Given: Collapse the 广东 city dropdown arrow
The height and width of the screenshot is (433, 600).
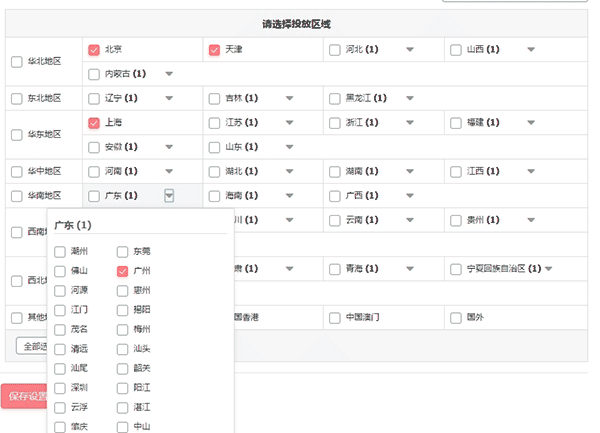Looking at the screenshot, I should pyautogui.click(x=169, y=196).
